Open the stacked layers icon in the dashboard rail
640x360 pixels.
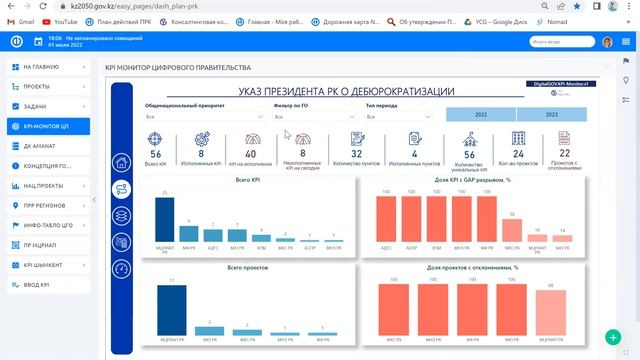click(121, 216)
